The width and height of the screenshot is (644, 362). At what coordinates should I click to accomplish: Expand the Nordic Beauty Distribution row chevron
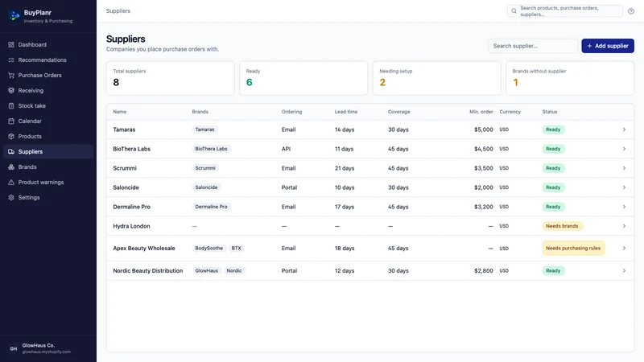[624, 271]
